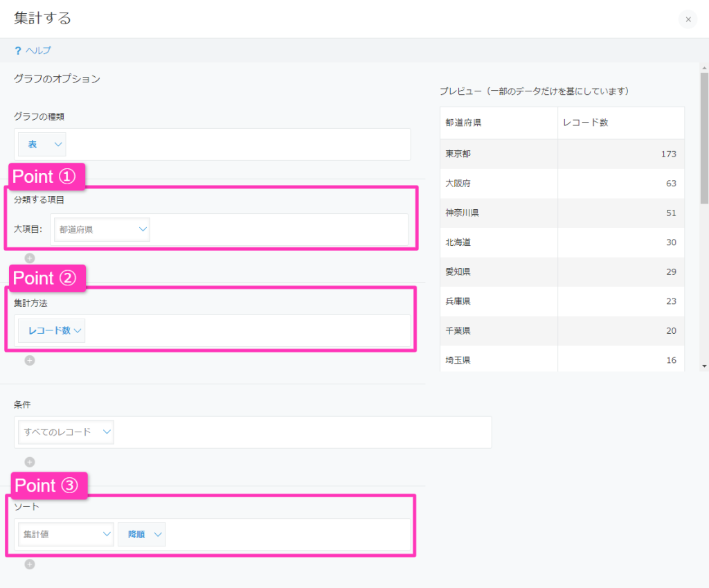Image resolution: width=709 pixels, height=588 pixels.
Task: Click the record count 51 for 神奈川県
Action: pos(671,213)
